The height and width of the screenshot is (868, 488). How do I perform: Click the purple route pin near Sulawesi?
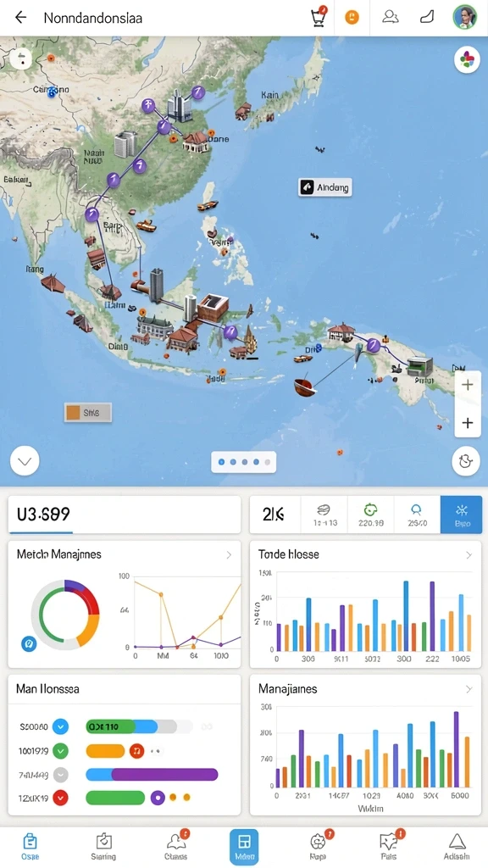[230, 332]
